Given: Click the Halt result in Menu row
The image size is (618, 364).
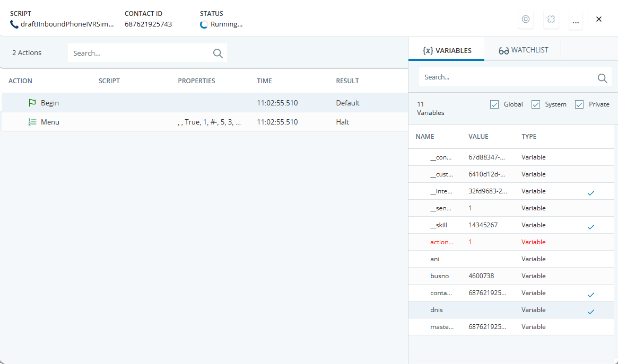Looking at the screenshot, I should (x=342, y=122).
